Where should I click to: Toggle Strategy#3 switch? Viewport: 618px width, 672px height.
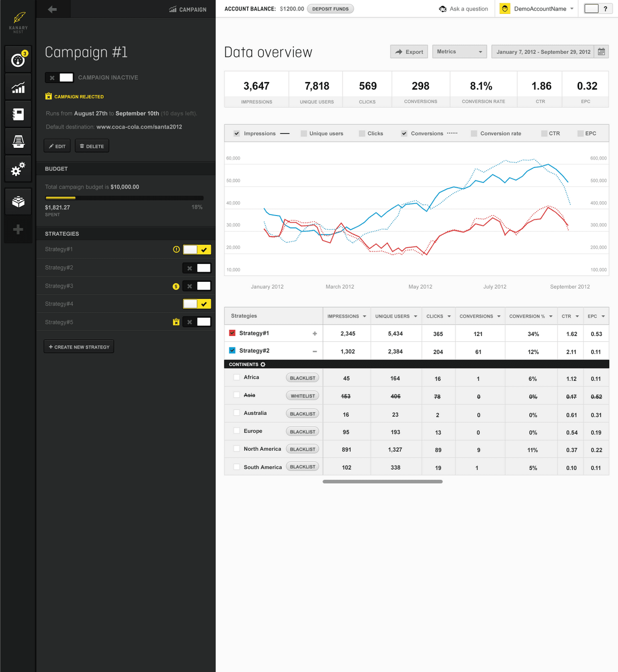pos(197,286)
